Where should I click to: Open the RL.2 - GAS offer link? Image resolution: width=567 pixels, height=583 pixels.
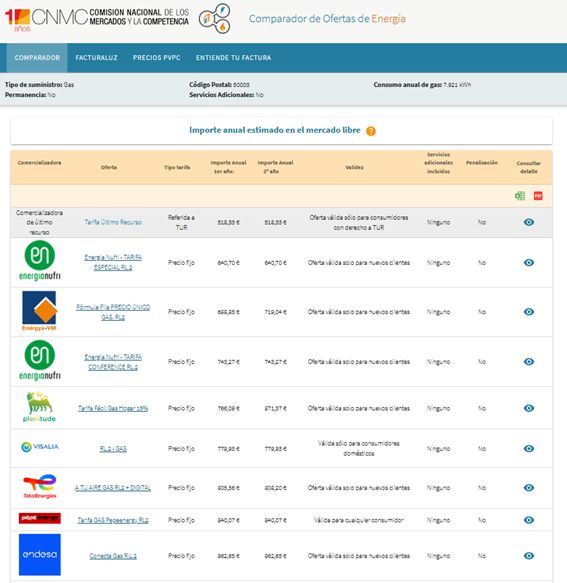(x=113, y=449)
